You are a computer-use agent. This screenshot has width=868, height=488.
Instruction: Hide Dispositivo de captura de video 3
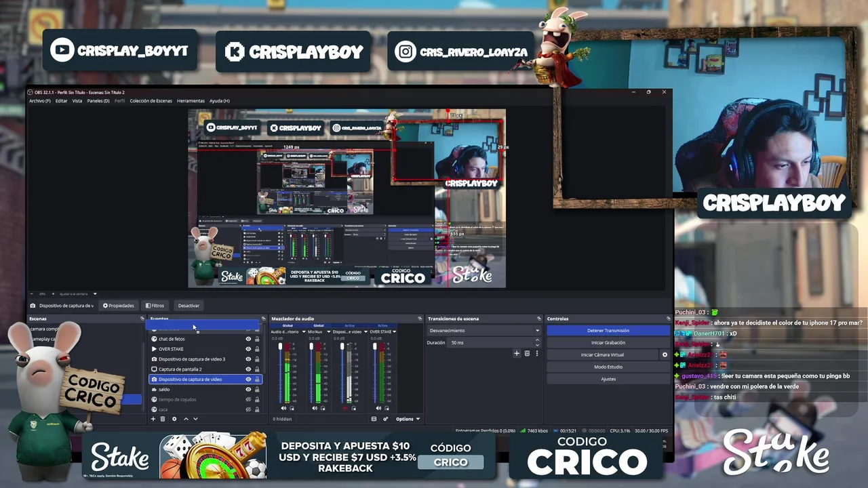[248, 359]
